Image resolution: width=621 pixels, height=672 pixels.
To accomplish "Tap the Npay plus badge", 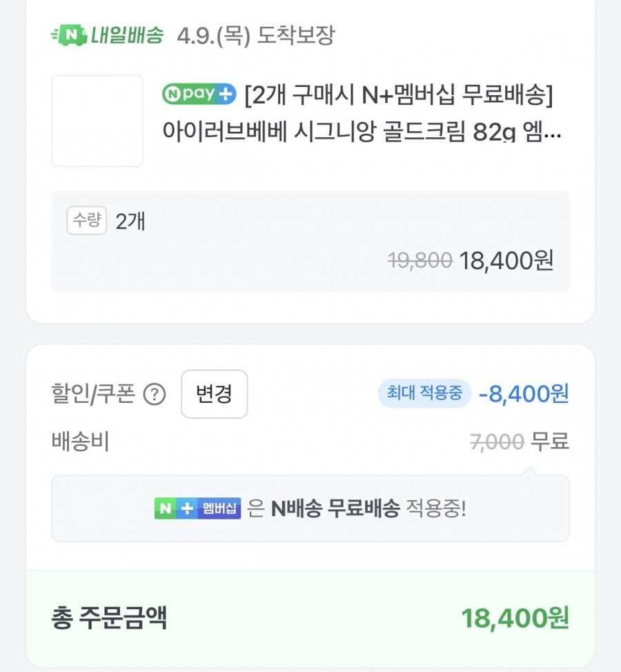I will [199, 95].
